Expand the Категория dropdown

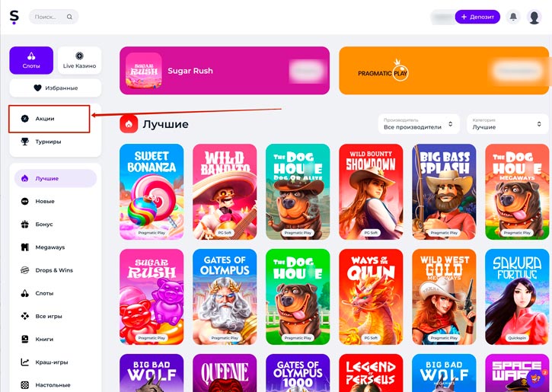coord(507,124)
